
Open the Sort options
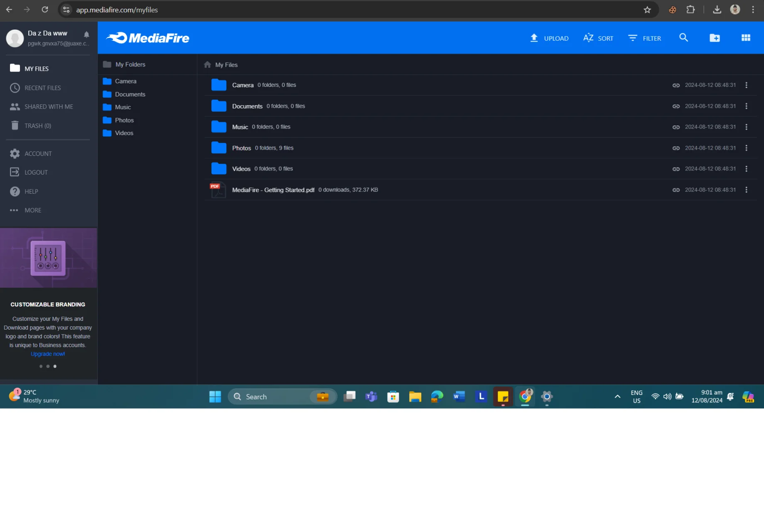[x=598, y=38]
